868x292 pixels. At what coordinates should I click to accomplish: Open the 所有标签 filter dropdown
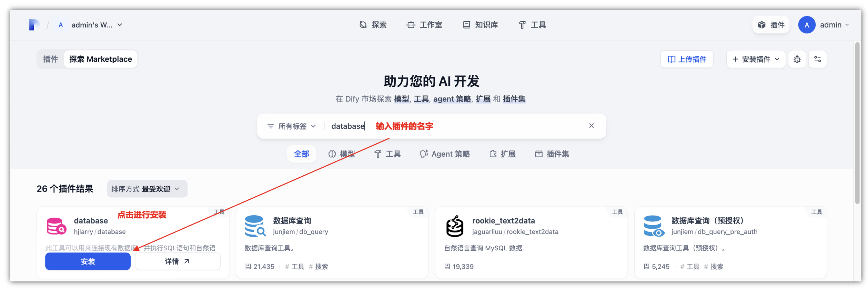point(292,126)
